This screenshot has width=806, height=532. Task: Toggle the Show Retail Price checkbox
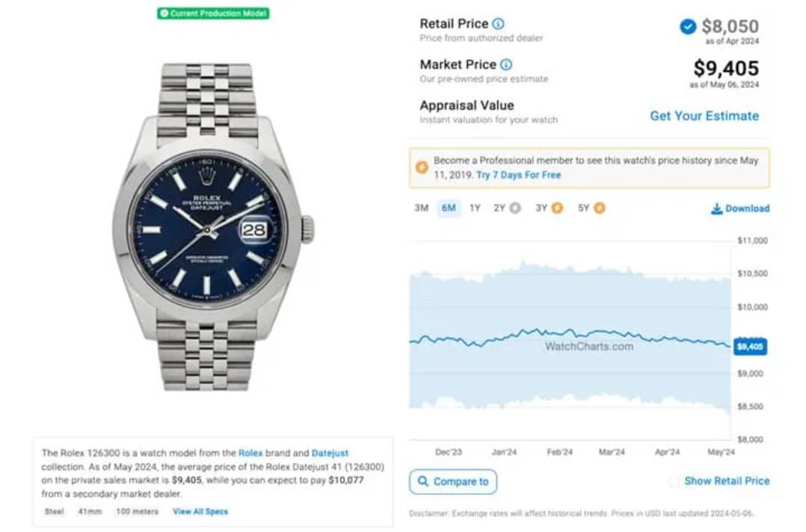[x=674, y=481]
